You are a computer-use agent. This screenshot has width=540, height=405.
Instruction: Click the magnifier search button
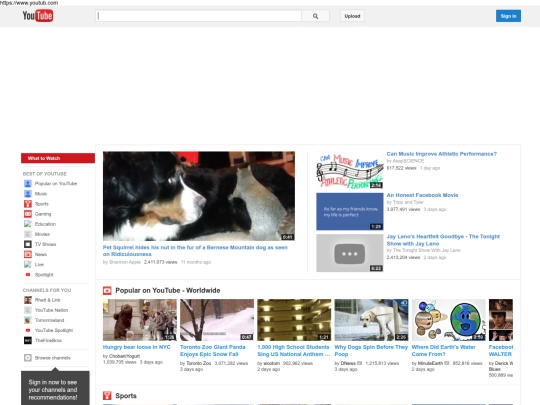coord(315,16)
